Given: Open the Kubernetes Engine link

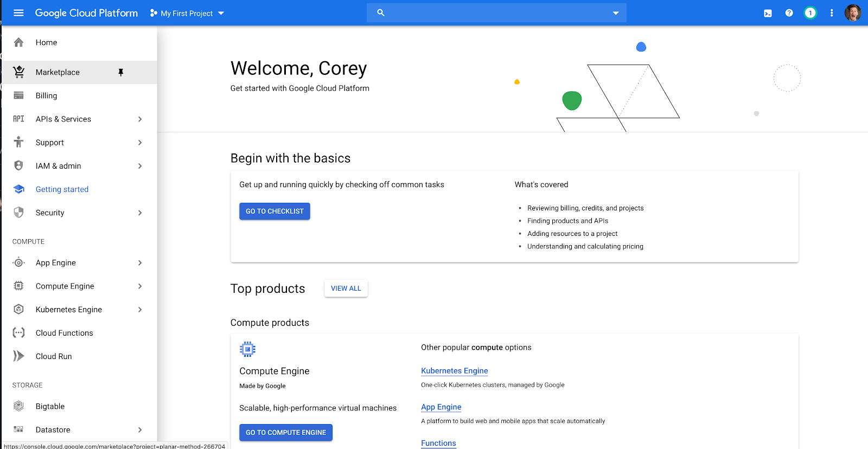Looking at the screenshot, I should 455,371.
